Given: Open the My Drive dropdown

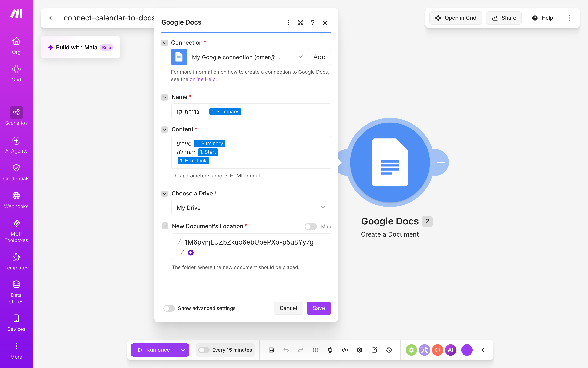Looking at the screenshot, I should tap(251, 208).
